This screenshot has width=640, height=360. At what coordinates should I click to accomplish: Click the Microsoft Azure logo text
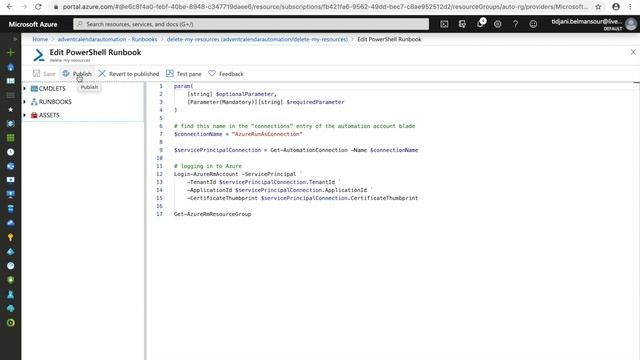point(33,24)
